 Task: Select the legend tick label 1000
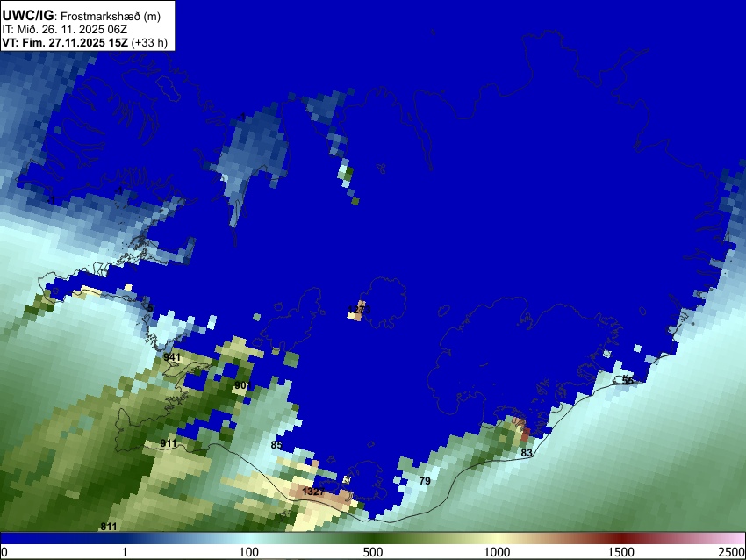point(497,552)
